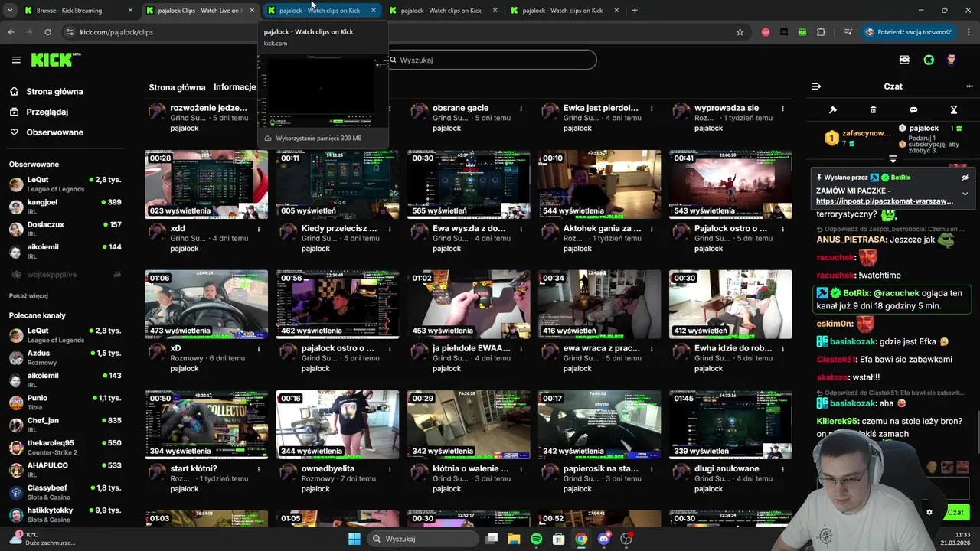980x551 pixels.
Task: Play the 'dlugi anulowane' clip thumbnail
Action: coord(730,425)
